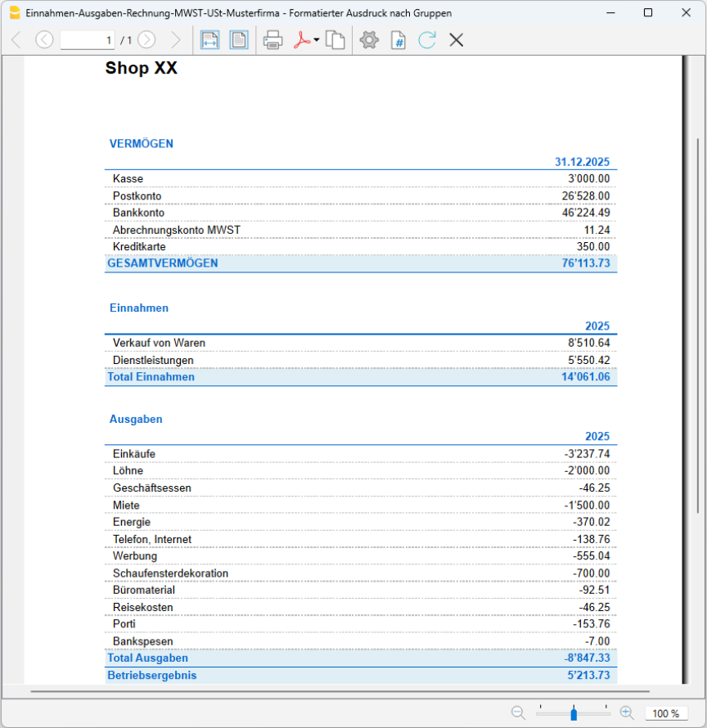Click the 100 % zoom field
Viewport: 707px width, 728px height.
[x=665, y=713]
